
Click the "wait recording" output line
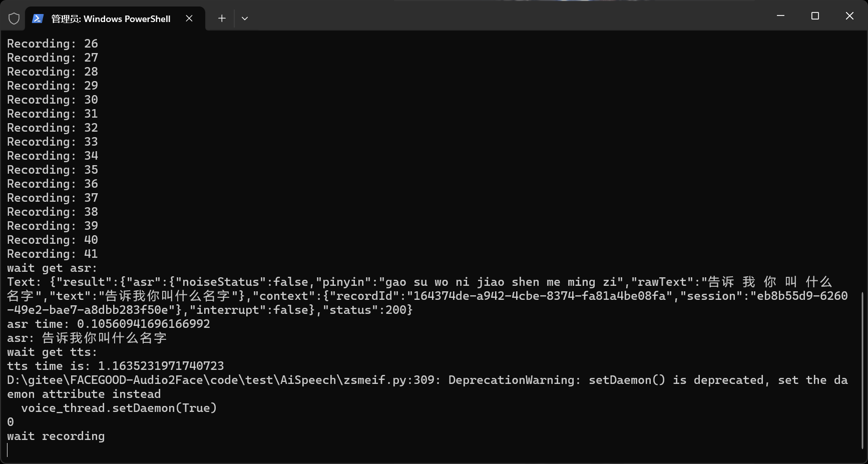coord(56,436)
